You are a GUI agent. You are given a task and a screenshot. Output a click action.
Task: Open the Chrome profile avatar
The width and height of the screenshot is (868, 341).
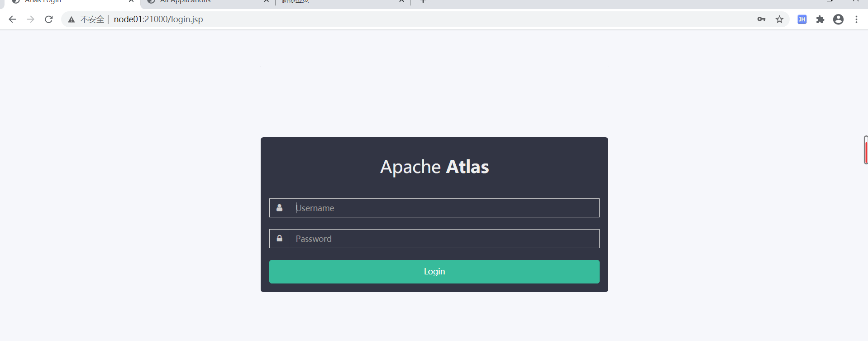click(x=838, y=19)
